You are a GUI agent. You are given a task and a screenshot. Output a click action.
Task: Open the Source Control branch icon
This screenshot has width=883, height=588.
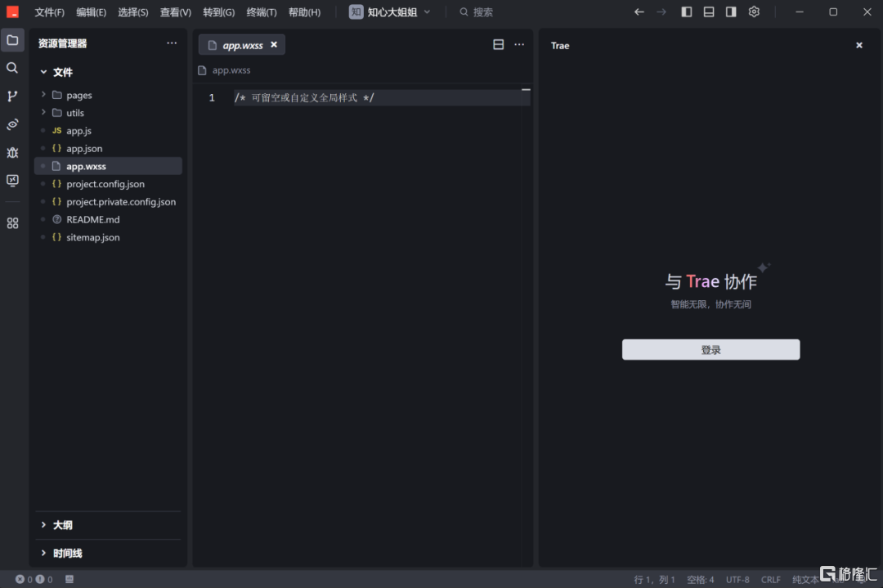pos(12,97)
